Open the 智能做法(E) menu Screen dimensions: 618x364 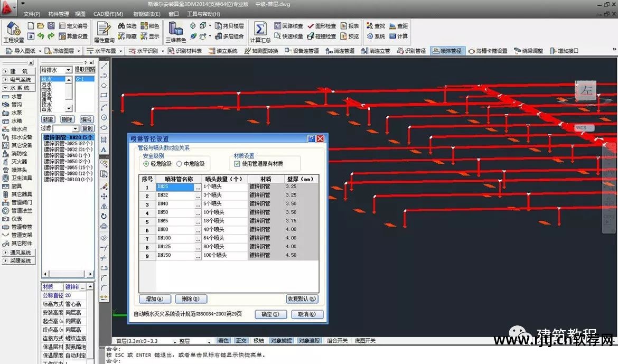point(146,14)
